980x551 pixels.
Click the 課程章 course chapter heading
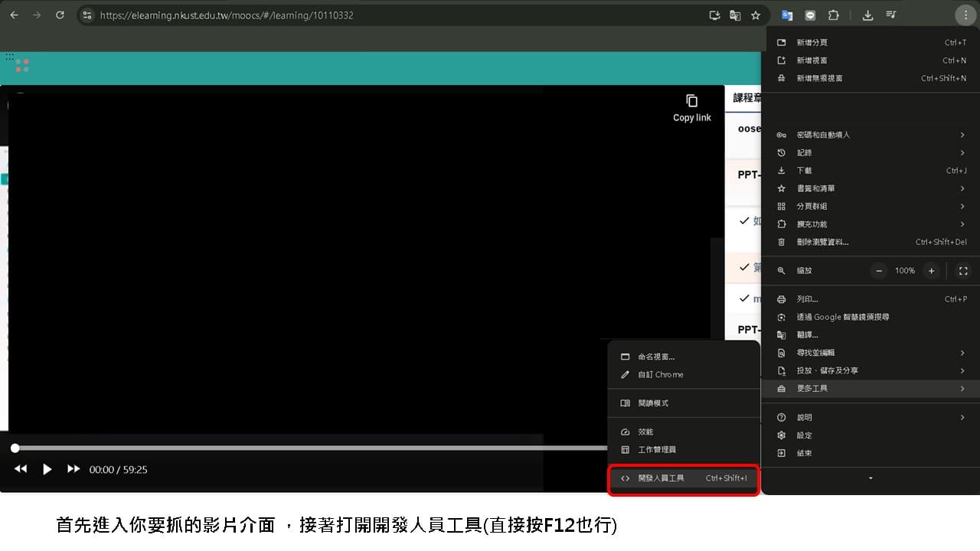coord(747,98)
